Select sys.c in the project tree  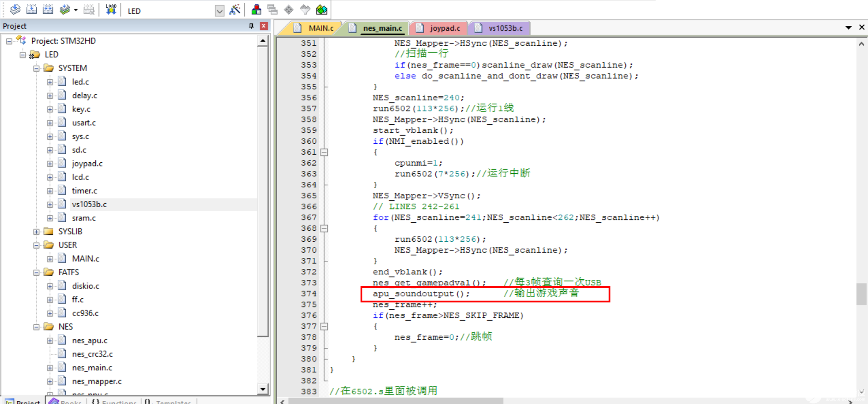point(80,136)
